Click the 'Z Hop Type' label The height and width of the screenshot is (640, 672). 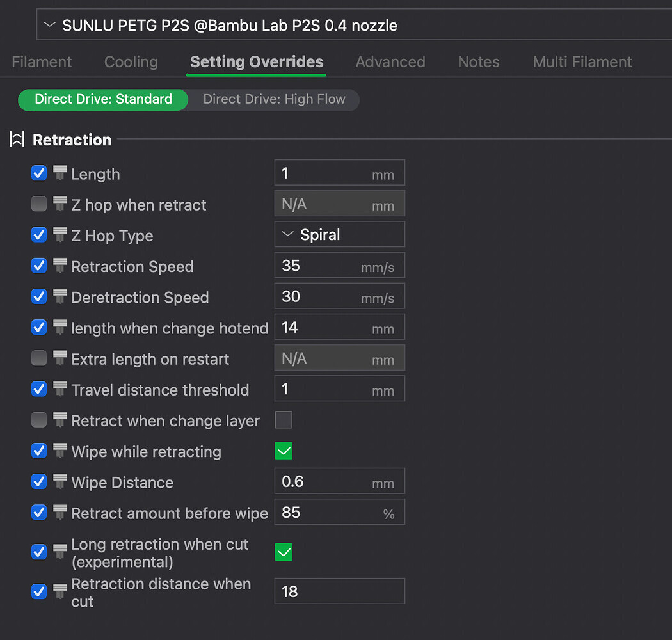coord(112,236)
